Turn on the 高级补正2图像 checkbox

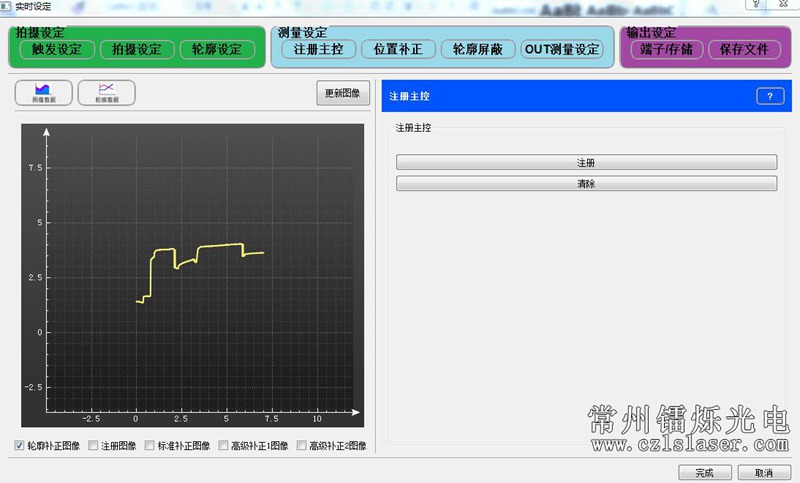coord(302,446)
